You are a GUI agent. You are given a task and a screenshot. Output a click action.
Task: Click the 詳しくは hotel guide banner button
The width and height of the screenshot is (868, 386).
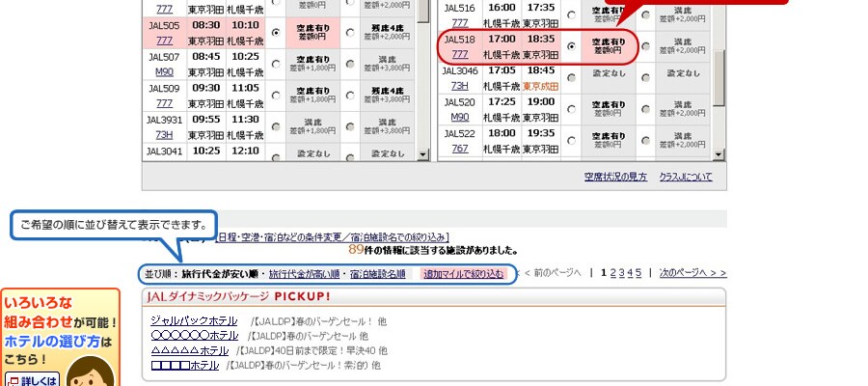(x=32, y=377)
